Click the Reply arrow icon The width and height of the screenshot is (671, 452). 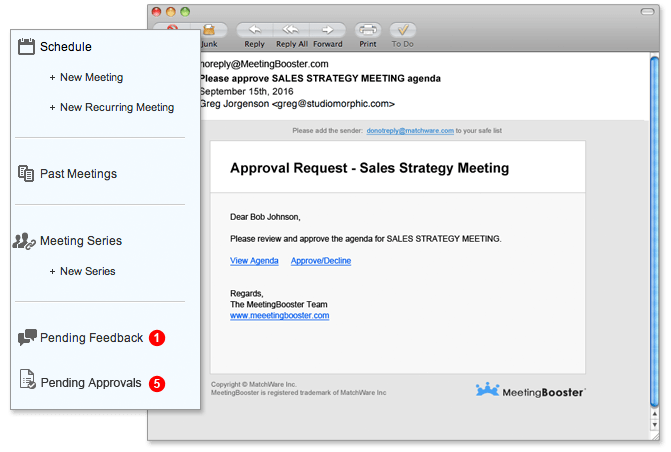click(255, 30)
